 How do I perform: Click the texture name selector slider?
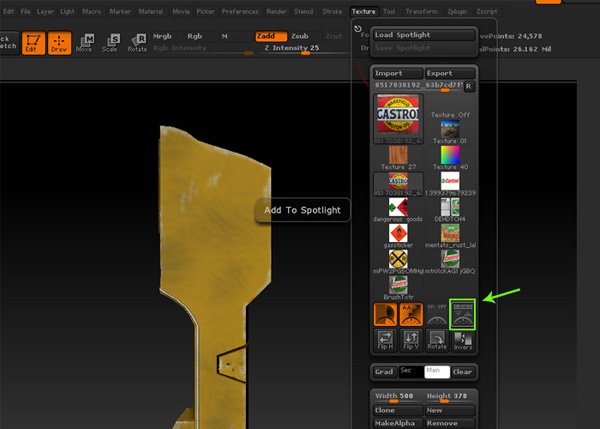[418, 86]
